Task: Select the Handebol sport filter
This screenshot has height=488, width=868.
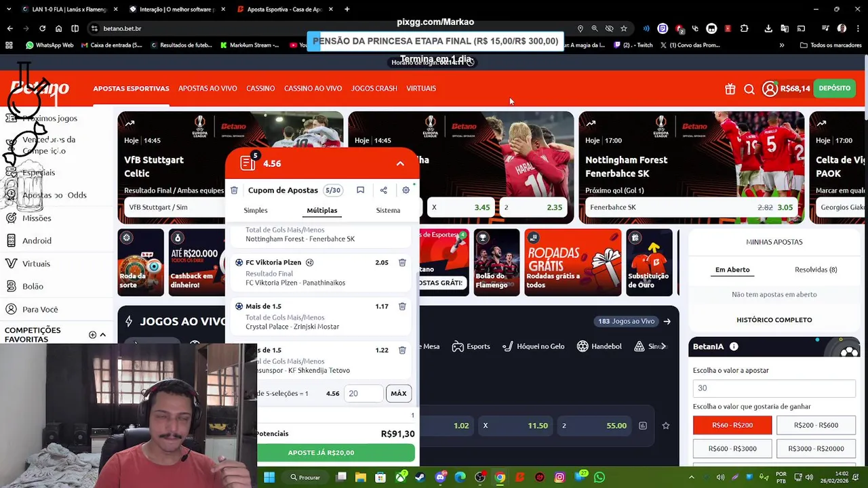Action: click(x=599, y=346)
